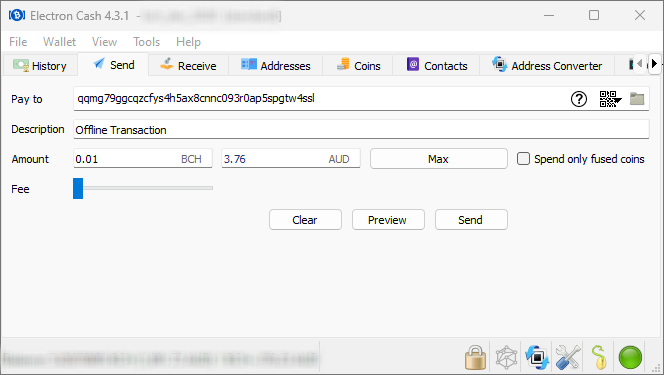
Task: Open the File menu
Action: coord(18,42)
